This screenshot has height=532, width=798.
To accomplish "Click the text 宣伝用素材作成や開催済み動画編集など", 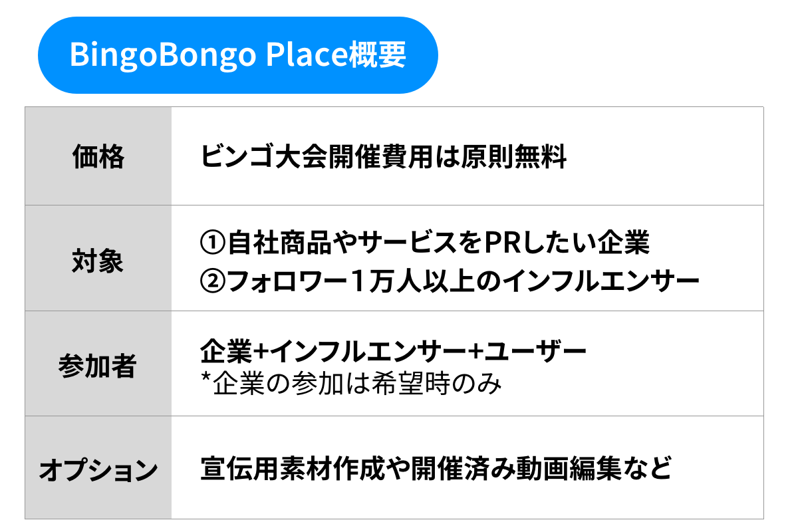I will click(436, 469).
